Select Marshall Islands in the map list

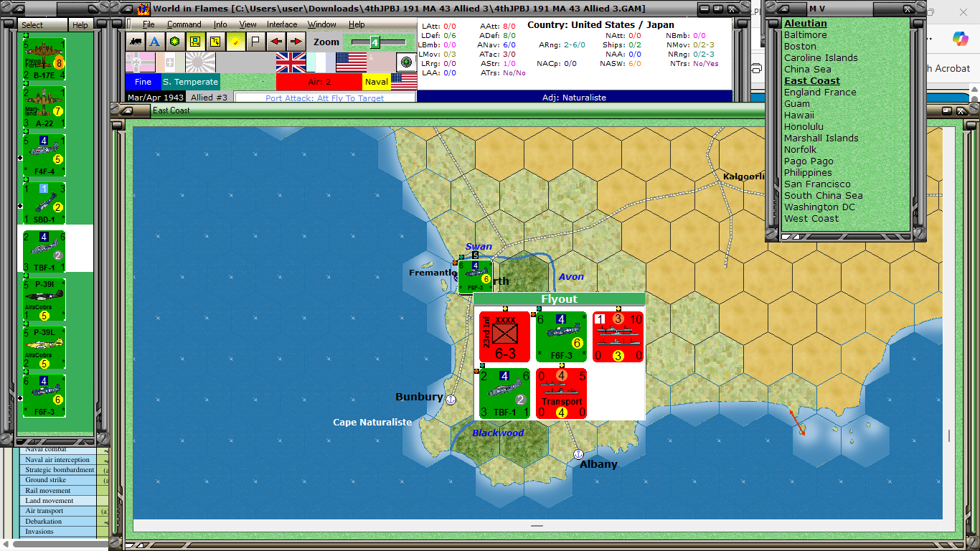[x=821, y=138]
